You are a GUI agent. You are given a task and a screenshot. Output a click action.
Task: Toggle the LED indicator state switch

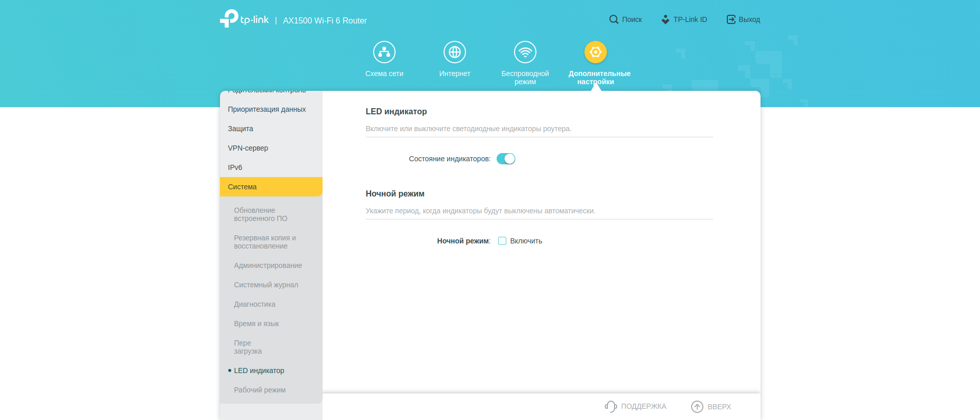coord(506,159)
